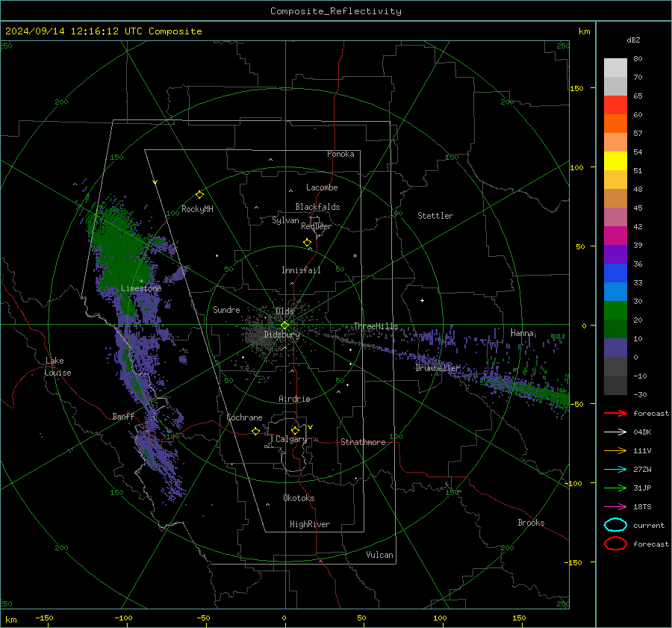Screen dimensions: 672x628
Task: Click the Ponoka city label
Action: coord(340,154)
